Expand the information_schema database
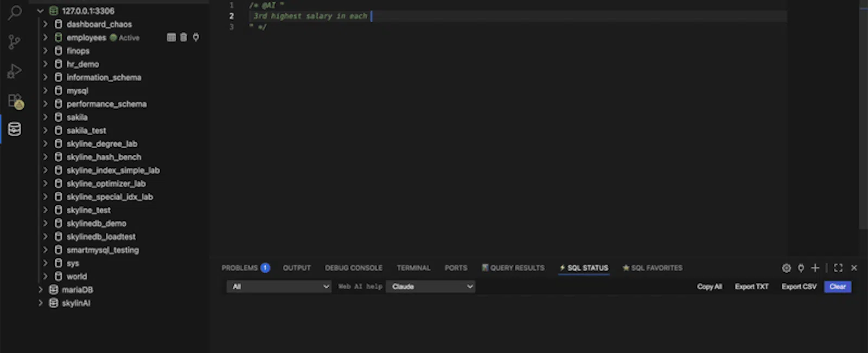This screenshot has height=353, width=868. (46, 78)
